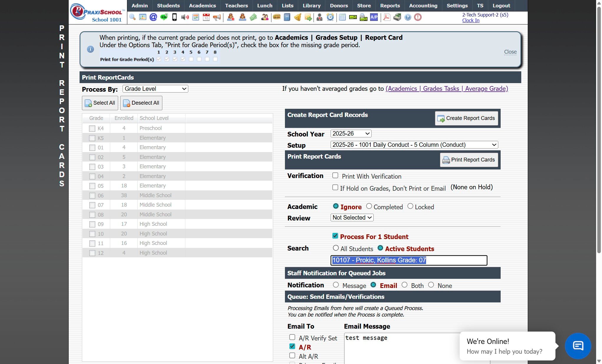This screenshot has height=364, width=602.
Task: Open the Review Not Selected dropdown
Action: (x=352, y=218)
